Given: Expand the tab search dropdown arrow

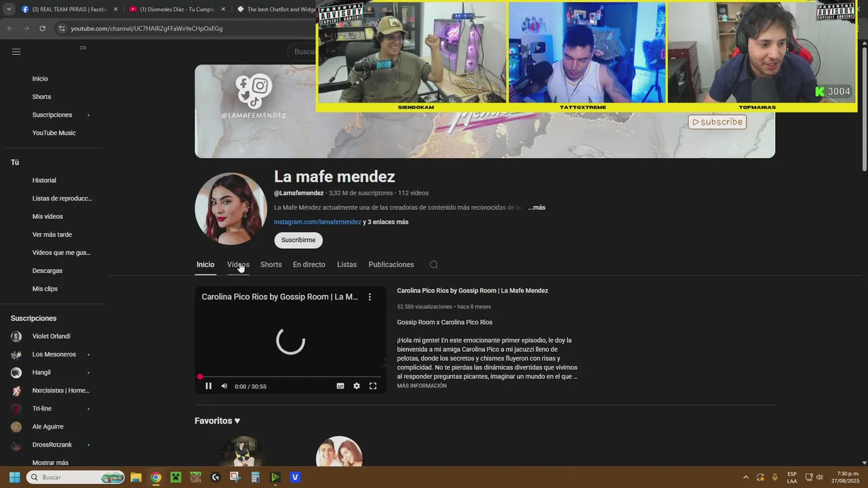Looking at the screenshot, I should 9,9.
